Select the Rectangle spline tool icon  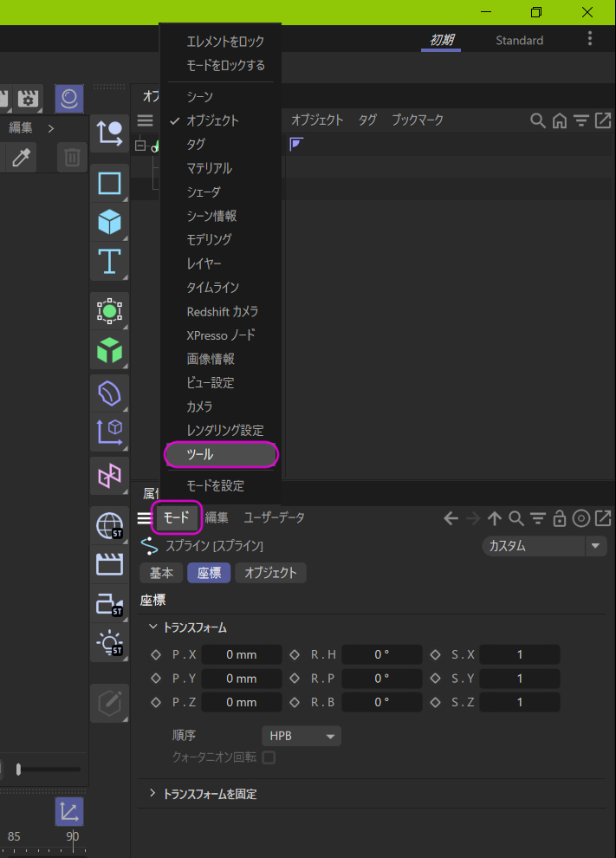[109, 184]
